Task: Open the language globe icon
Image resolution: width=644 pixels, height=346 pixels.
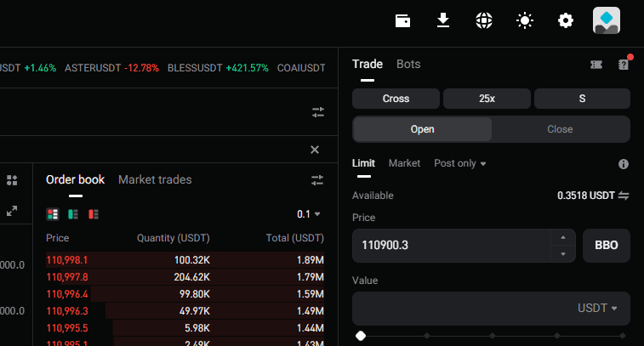Action: coord(484,20)
